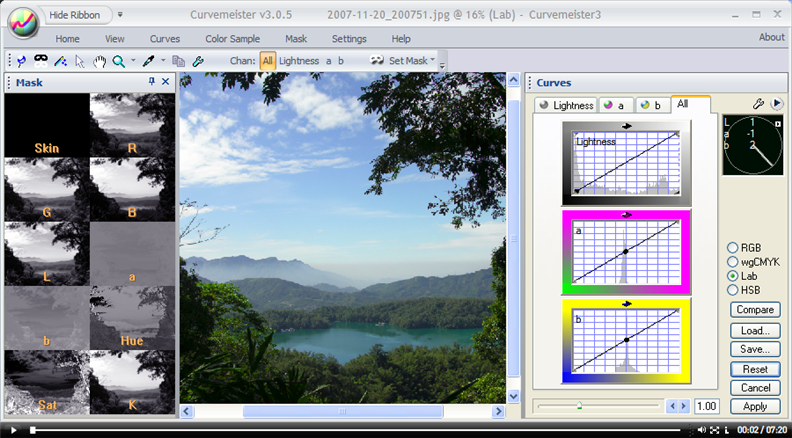Screen dimensions: 792x438
Task: Click the Cancel button
Action: point(755,387)
